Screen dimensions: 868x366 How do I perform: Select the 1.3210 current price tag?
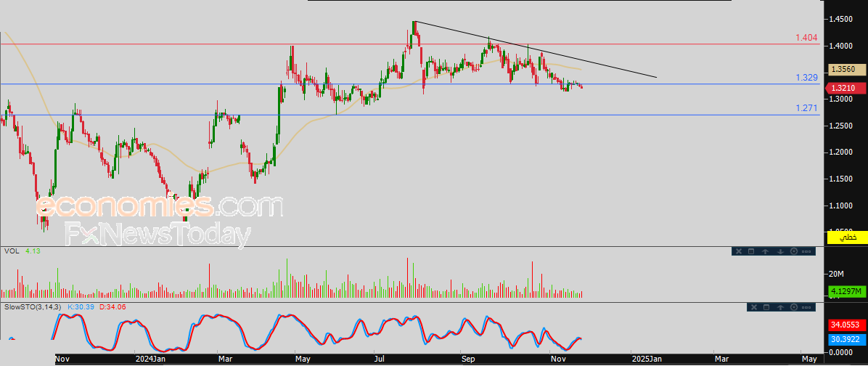[x=846, y=88]
